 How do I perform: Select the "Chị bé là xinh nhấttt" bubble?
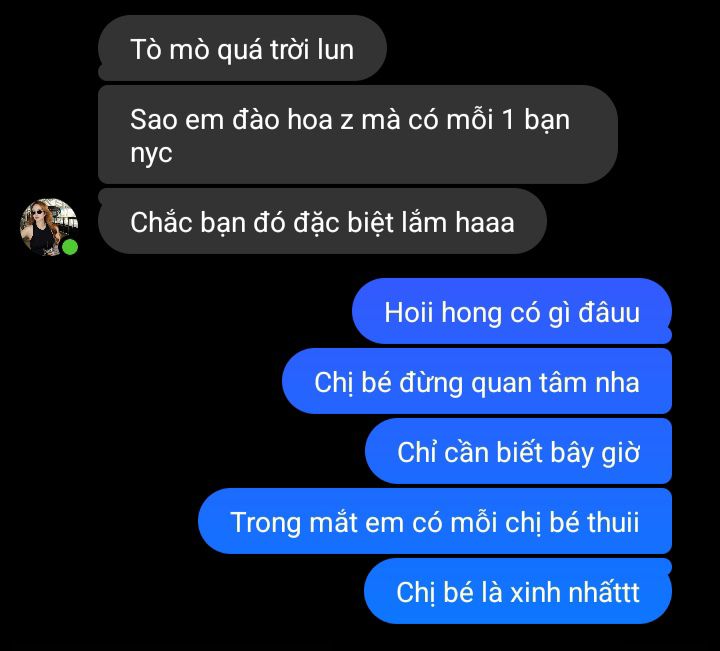coord(518,591)
